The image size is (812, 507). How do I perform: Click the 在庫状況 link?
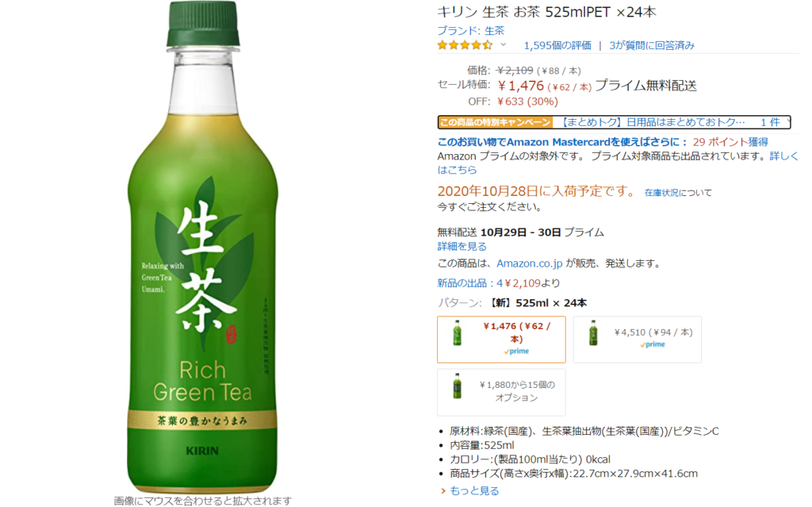[661, 193]
